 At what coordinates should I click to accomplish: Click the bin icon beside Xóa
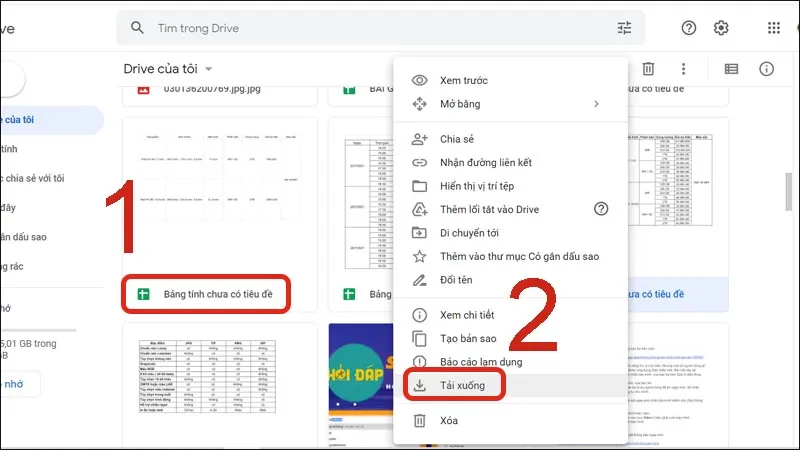tap(419, 420)
